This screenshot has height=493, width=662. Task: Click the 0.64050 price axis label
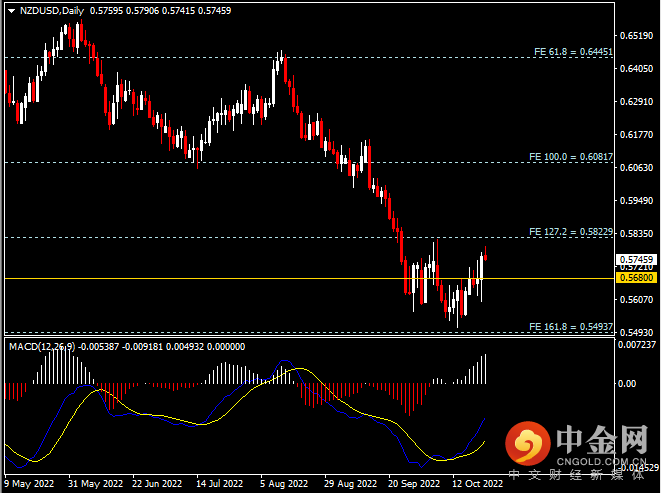(636, 69)
